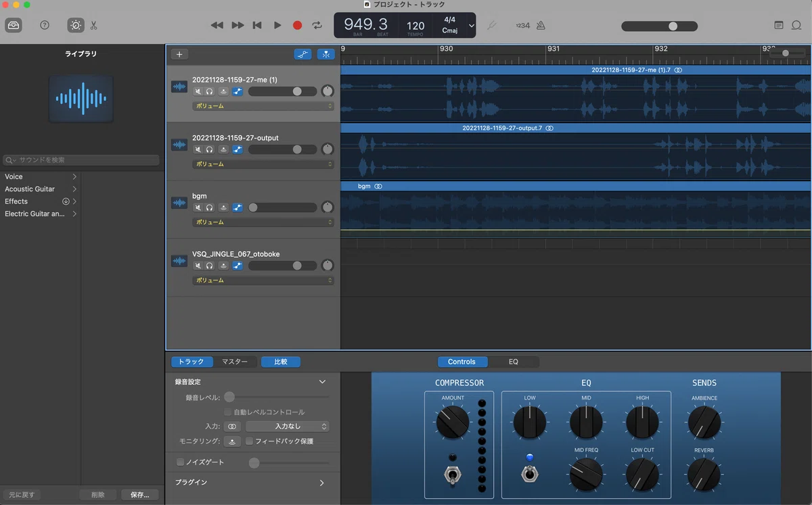Open the Note Pad icon
This screenshot has height=505, width=812.
click(779, 25)
